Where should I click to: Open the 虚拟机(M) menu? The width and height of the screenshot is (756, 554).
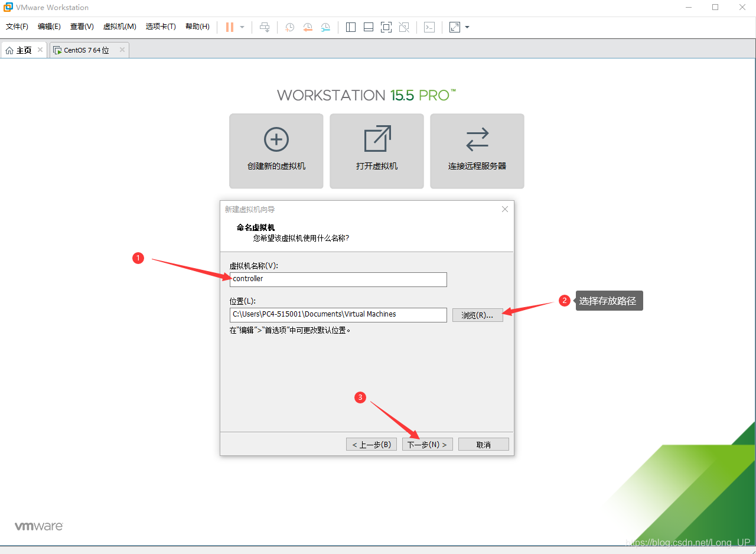click(120, 27)
